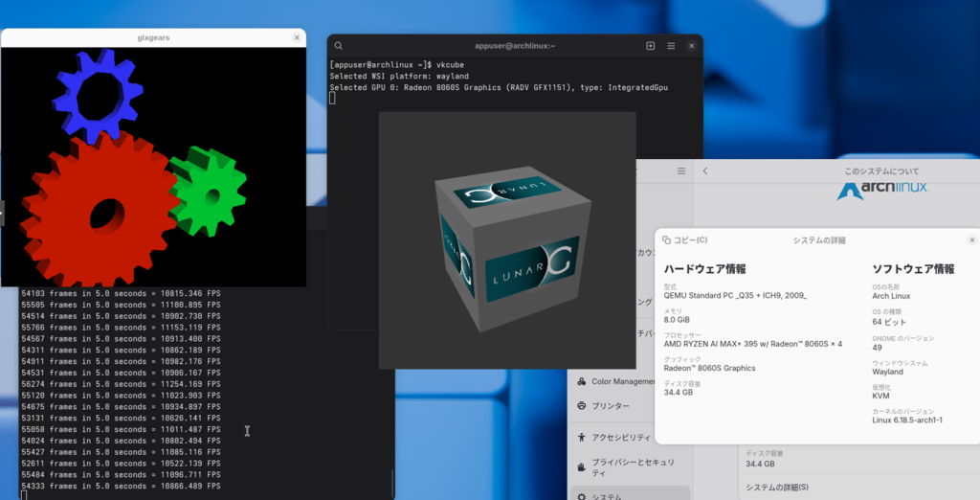
Task: Open the Settings sidebar hamburger menu
Action: (x=681, y=170)
